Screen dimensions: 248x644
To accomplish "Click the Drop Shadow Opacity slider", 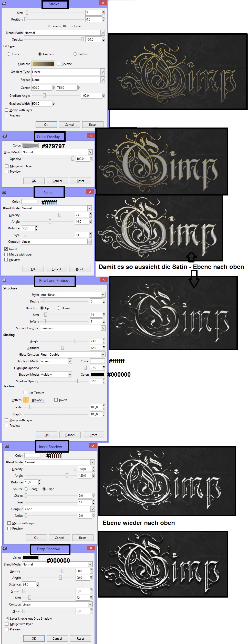I will [48, 571].
